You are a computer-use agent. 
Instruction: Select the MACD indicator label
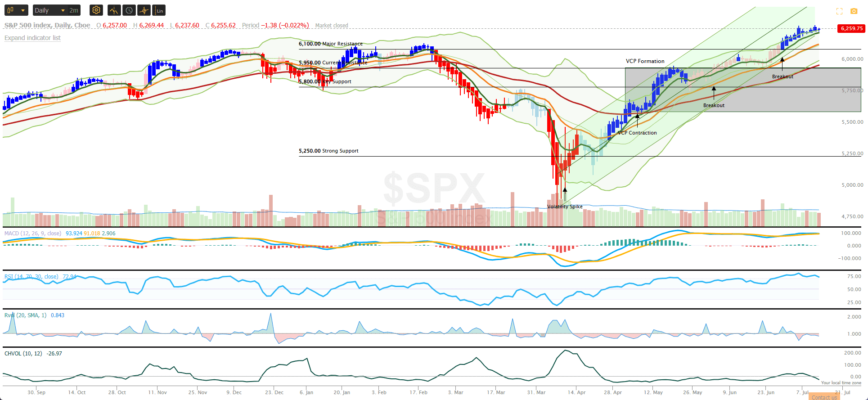(33, 233)
